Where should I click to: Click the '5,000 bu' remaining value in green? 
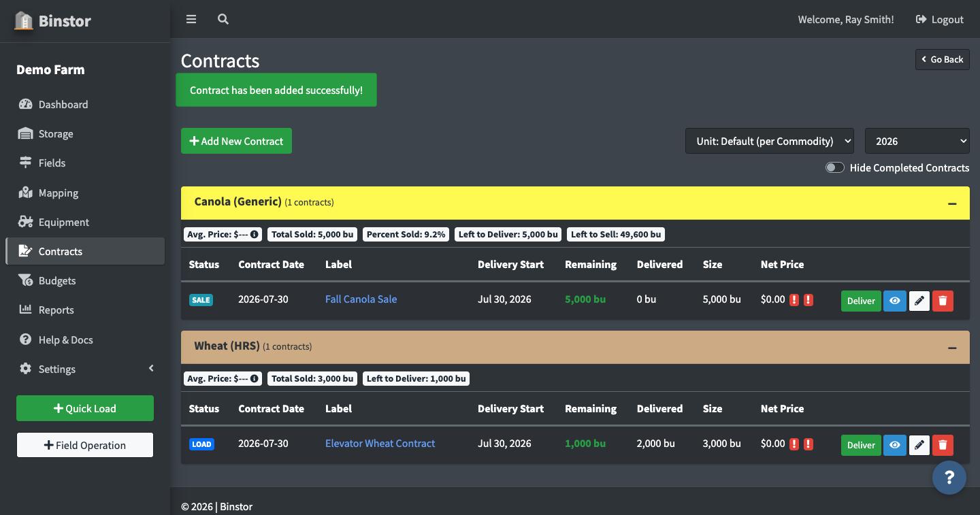click(585, 299)
